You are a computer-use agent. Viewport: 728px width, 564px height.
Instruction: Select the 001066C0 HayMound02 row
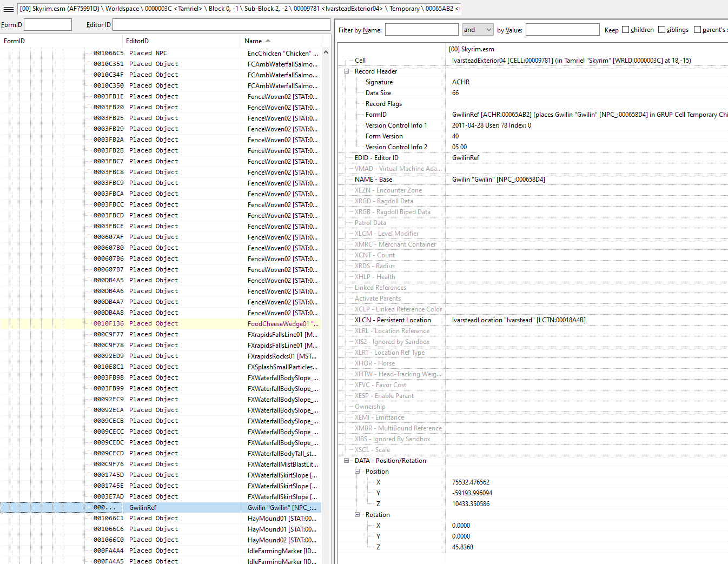point(161,540)
